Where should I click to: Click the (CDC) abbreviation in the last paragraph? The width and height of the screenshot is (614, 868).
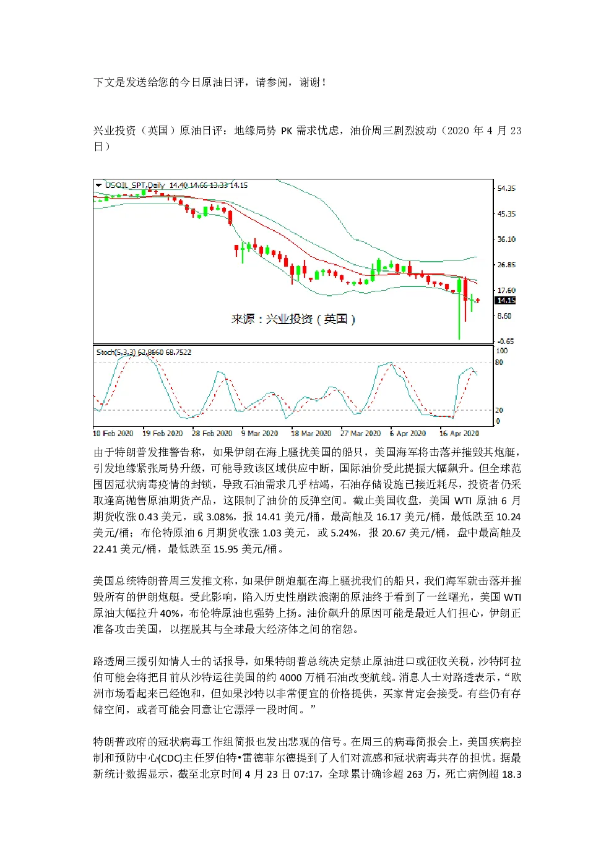[x=170, y=758]
